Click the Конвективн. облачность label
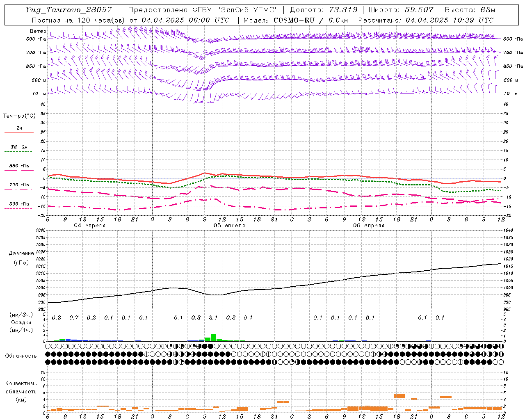 pos(21,388)
